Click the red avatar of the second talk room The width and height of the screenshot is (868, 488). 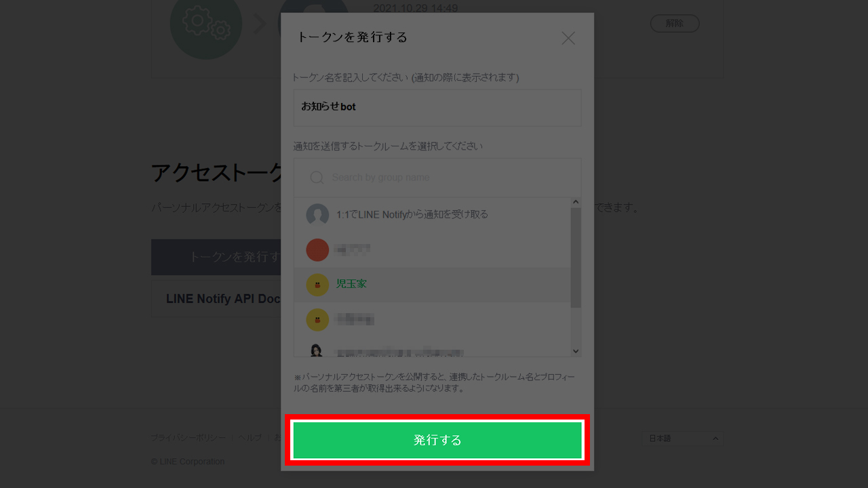click(x=317, y=250)
